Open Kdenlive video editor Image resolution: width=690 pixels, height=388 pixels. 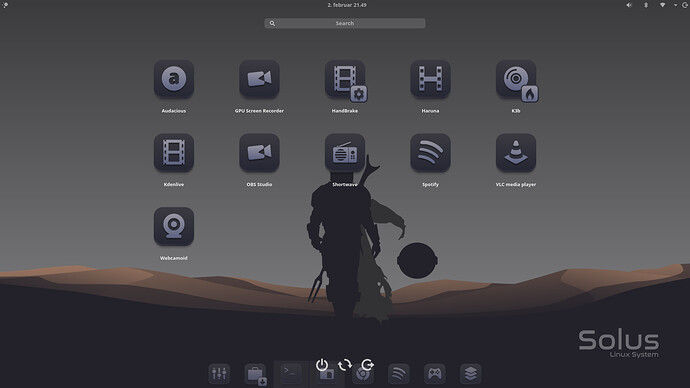point(174,153)
